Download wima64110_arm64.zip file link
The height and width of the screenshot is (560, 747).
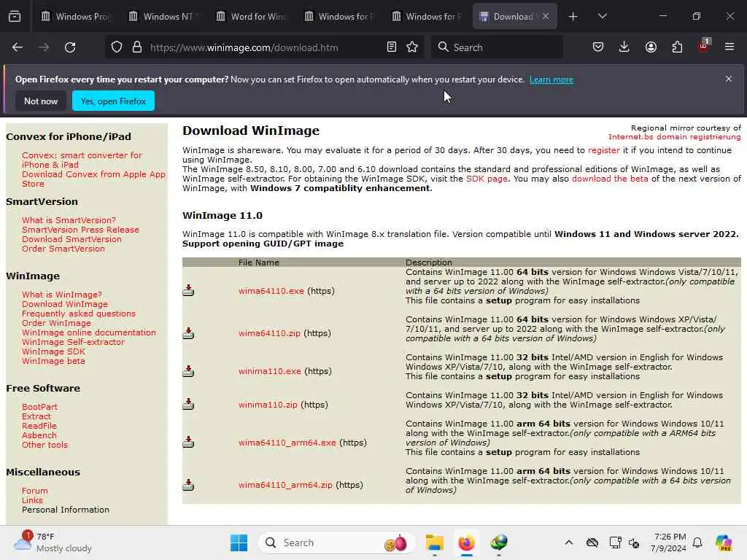[285, 485]
